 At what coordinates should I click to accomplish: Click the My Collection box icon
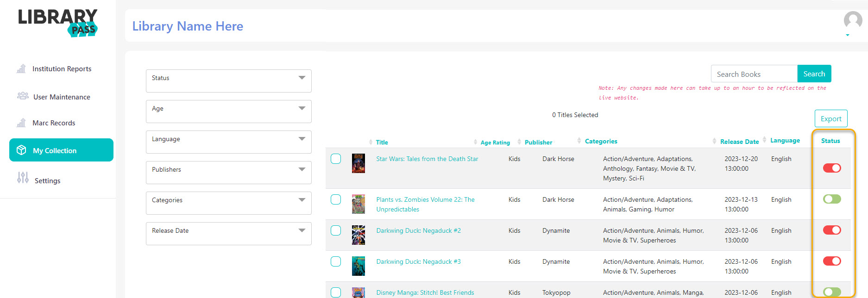(x=21, y=150)
